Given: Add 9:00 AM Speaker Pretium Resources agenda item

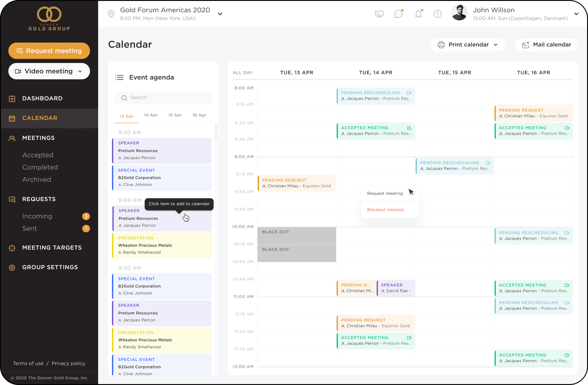Looking at the screenshot, I should point(162,218).
